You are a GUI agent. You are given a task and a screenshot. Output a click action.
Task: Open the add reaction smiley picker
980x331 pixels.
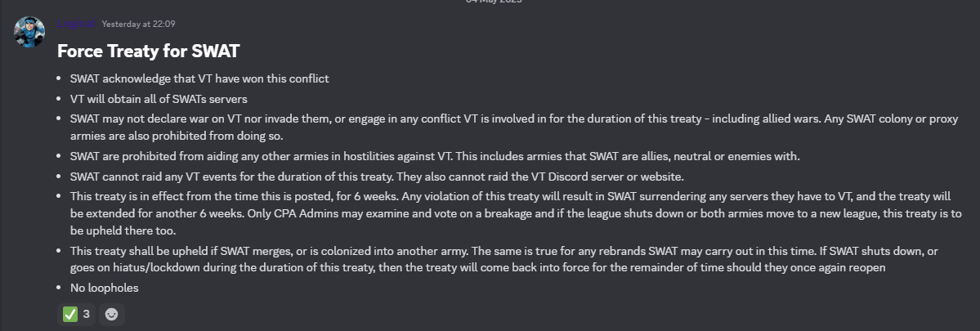[x=111, y=314]
